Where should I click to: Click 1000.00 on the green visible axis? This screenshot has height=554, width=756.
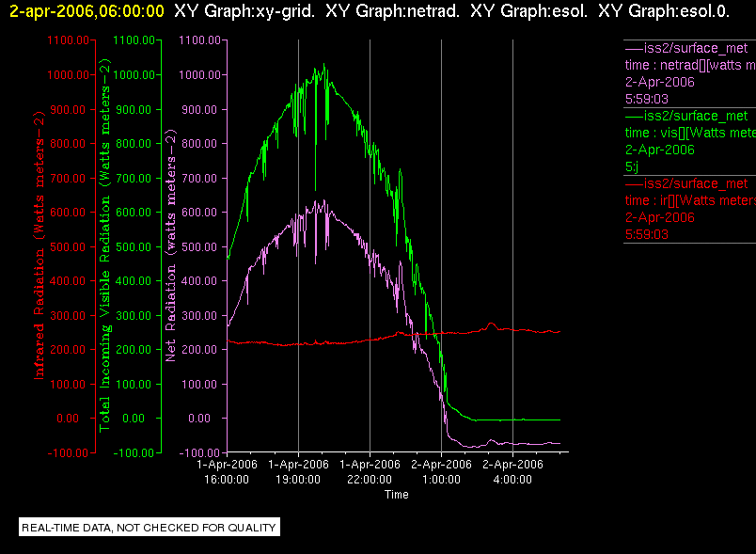click(x=134, y=74)
